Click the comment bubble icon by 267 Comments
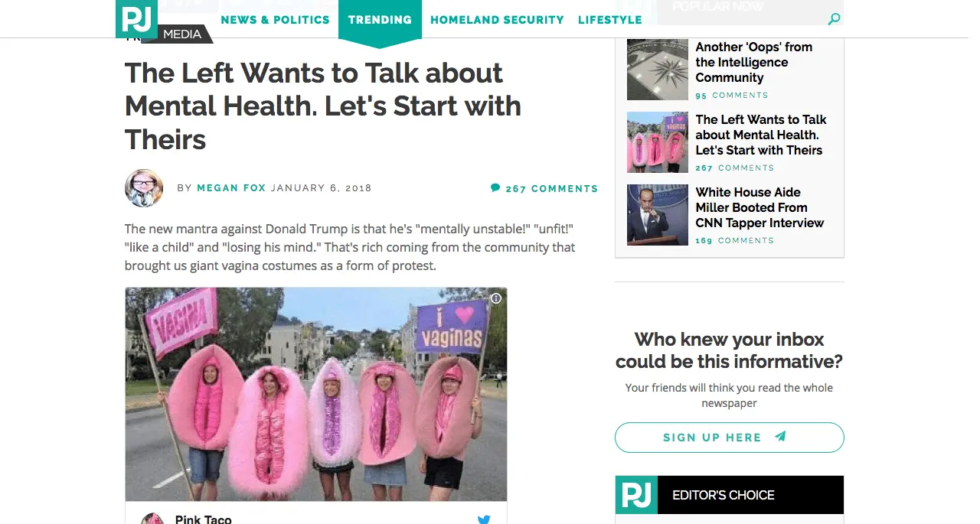This screenshot has width=980, height=524. pos(495,187)
